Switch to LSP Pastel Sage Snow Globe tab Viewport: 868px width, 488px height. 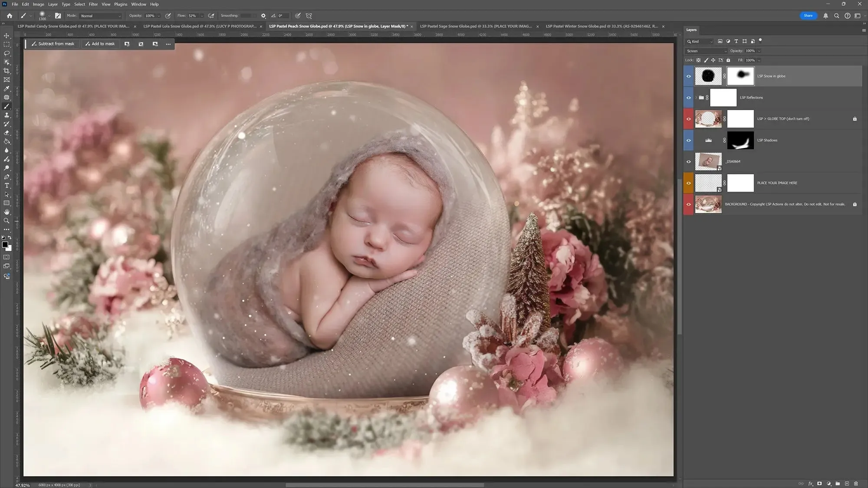[476, 26]
